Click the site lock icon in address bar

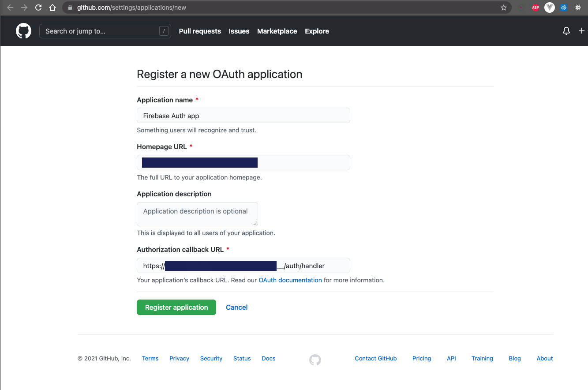pyautogui.click(x=70, y=7)
